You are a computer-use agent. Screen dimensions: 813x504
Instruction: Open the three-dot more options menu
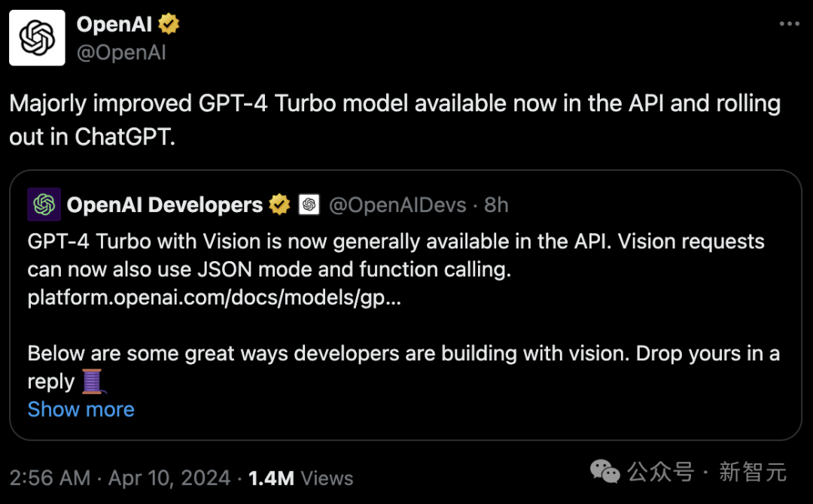pos(789,24)
